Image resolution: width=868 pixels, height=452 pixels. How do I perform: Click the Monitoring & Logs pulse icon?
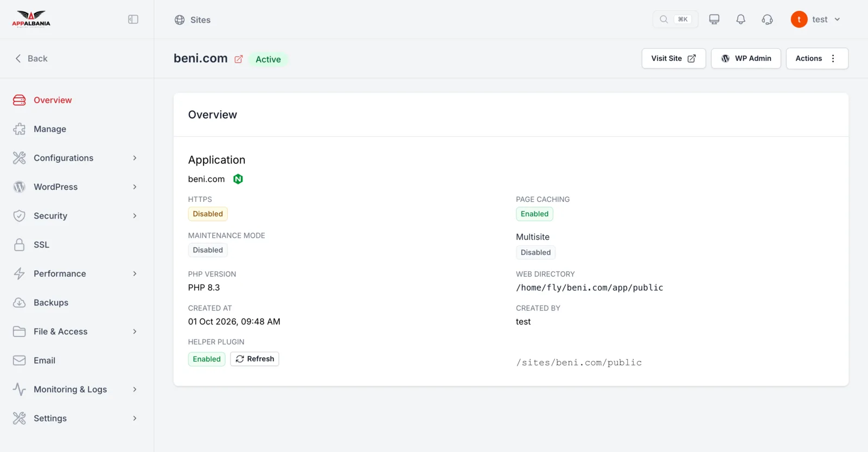19,390
